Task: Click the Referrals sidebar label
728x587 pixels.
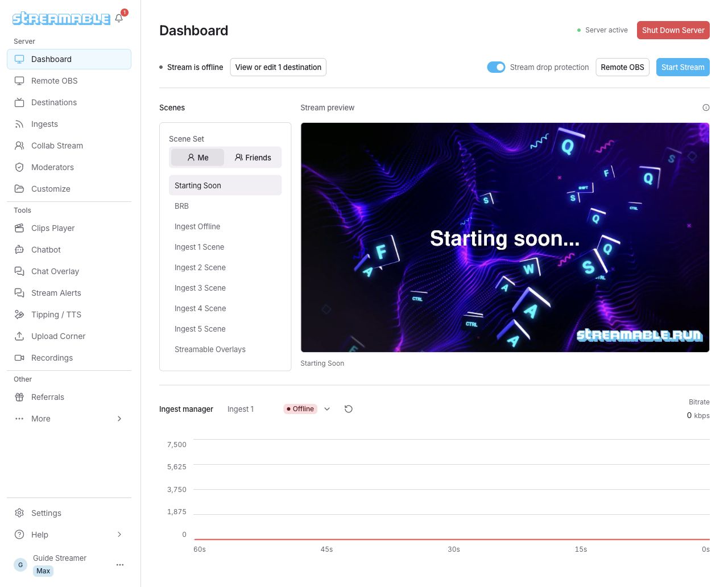Action: click(48, 397)
